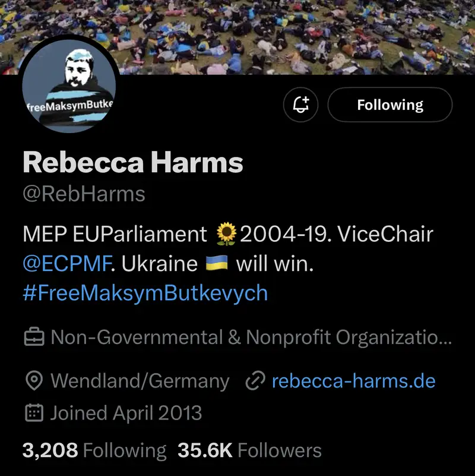Open the 3,208 Following list
The height and width of the screenshot is (476, 475).
94,450
